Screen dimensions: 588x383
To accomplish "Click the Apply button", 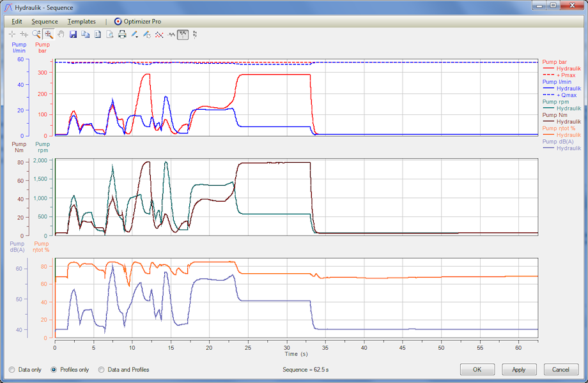I will point(519,370).
